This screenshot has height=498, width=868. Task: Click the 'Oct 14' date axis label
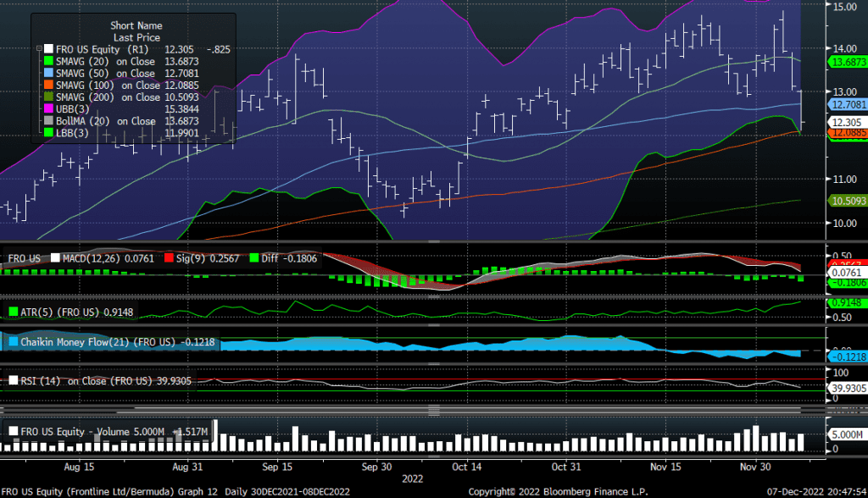(467, 467)
